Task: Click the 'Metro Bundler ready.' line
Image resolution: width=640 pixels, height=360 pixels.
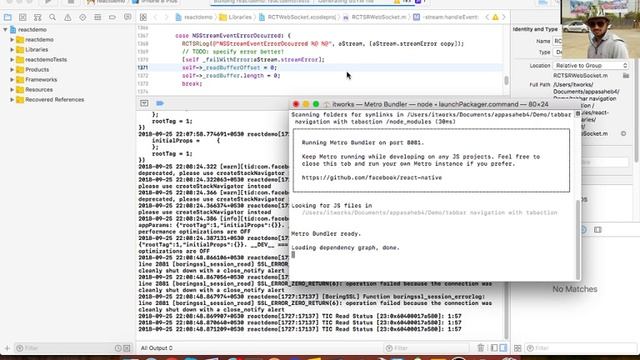Action: coord(326,234)
